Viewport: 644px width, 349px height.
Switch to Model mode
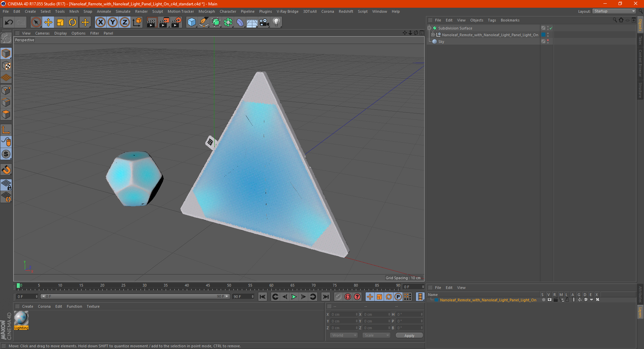pos(6,54)
